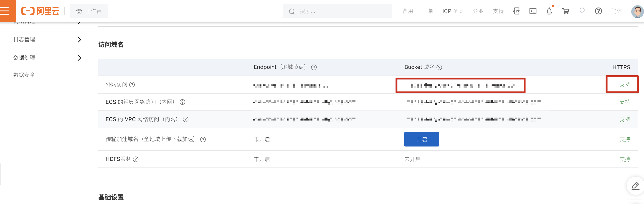Click the lightbulb tips icon
The height and width of the screenshot is (204, 644).
[582, 11]
